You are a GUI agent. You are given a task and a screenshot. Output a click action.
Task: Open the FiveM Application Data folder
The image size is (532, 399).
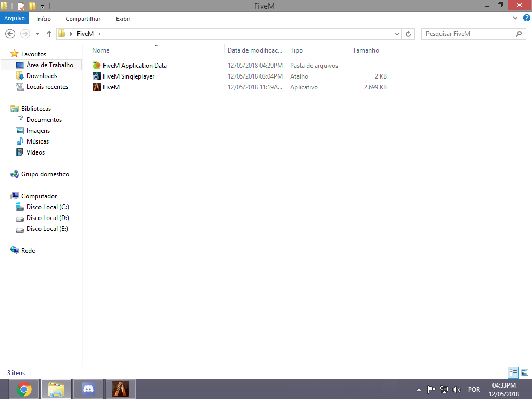(134, 66)
